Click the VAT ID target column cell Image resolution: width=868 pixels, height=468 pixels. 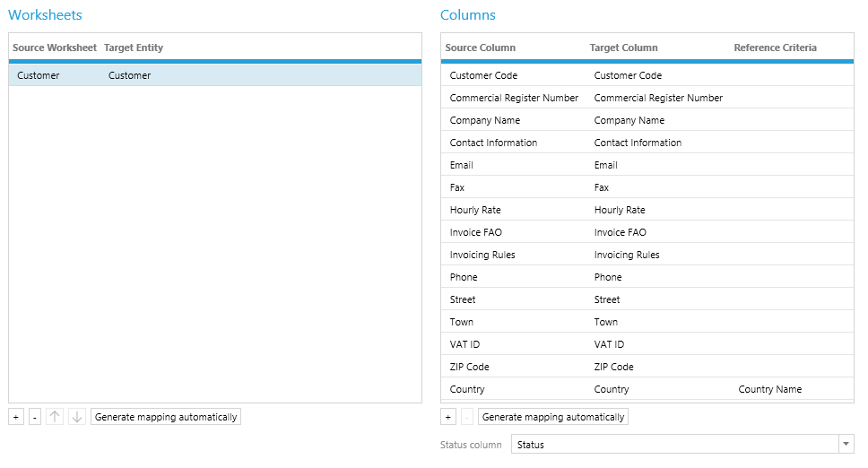(x=609, y=344)
